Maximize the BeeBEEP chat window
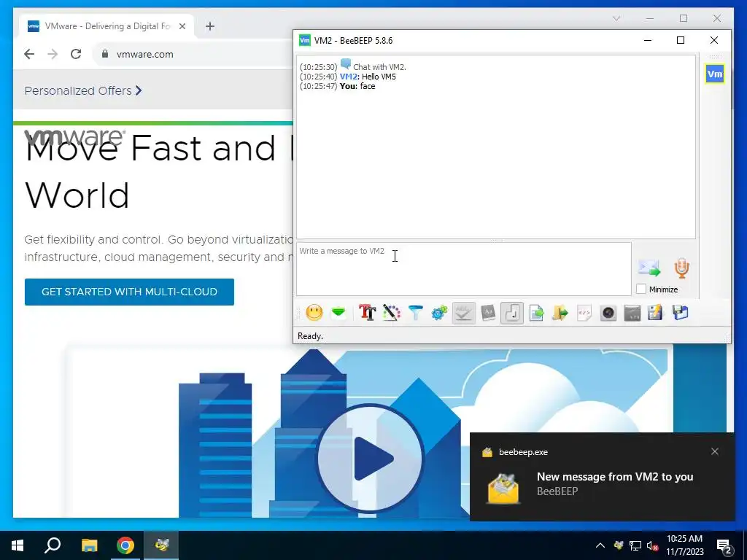This screenshot has width=747, height=560. (681, 41)
